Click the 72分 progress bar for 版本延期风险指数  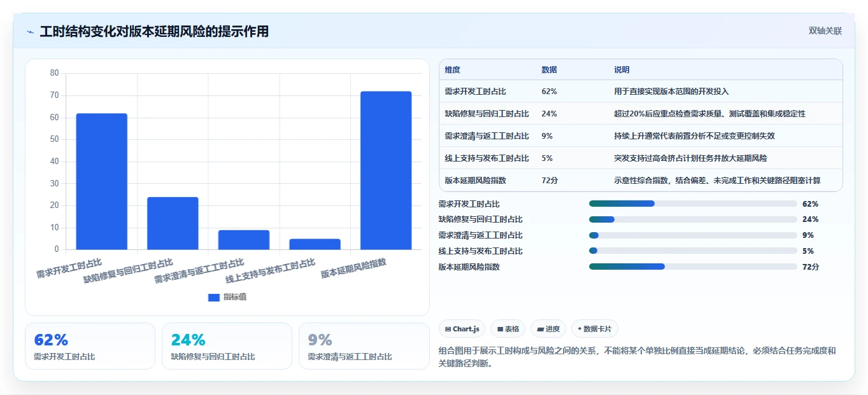[693, 267]
